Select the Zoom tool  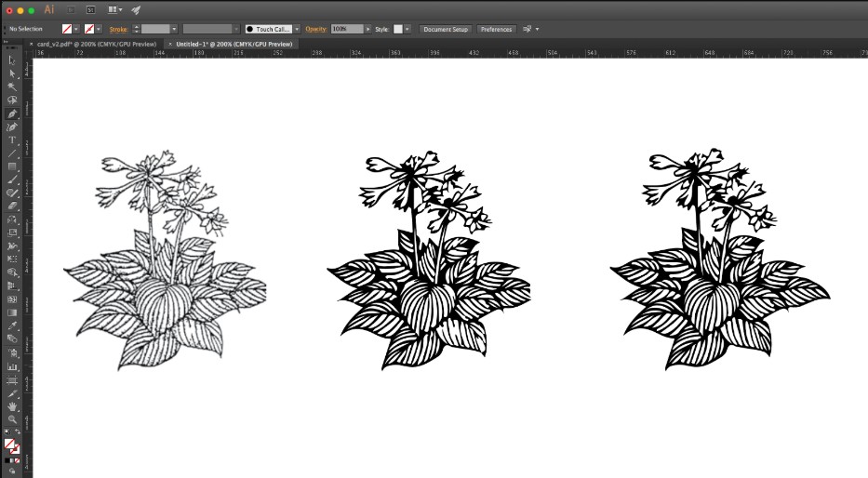click(12, 420)
